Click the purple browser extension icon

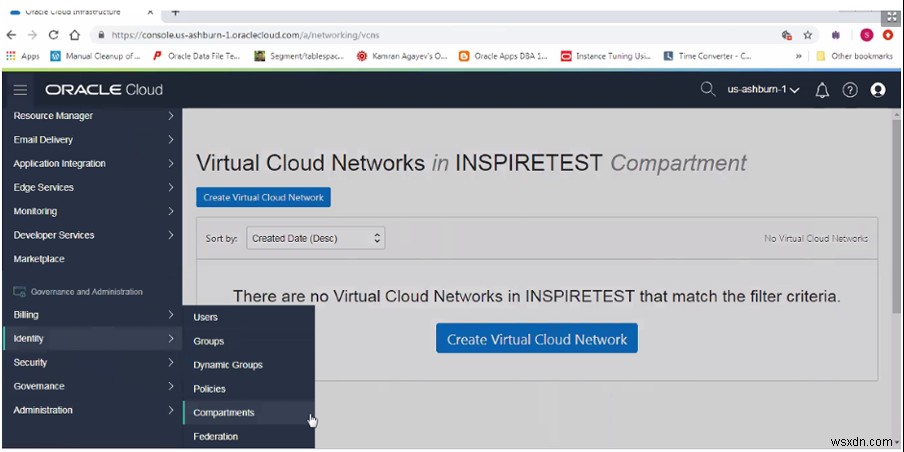[836, 35]
